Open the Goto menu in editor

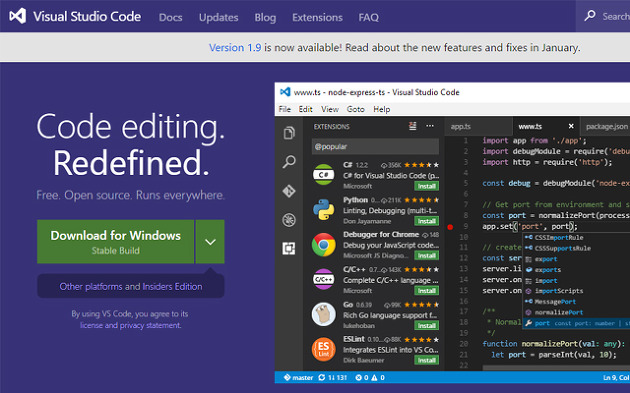pyautogui.click(x=356, y=109)
